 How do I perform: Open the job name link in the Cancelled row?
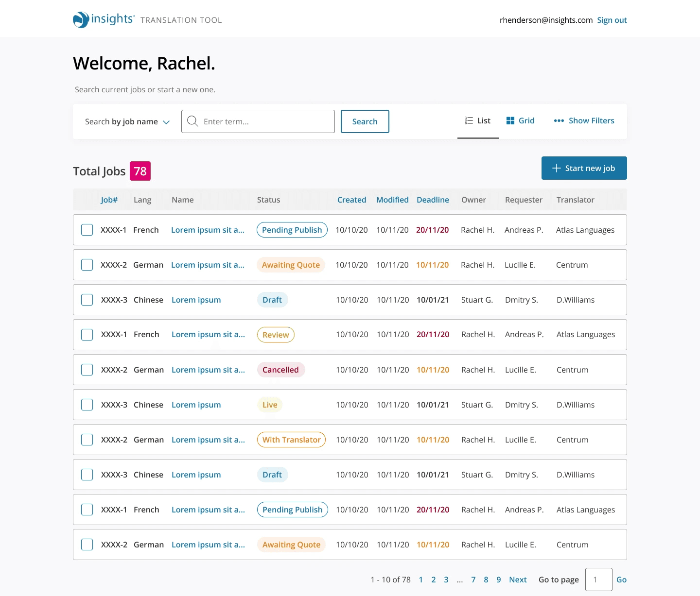pos(208,370)
